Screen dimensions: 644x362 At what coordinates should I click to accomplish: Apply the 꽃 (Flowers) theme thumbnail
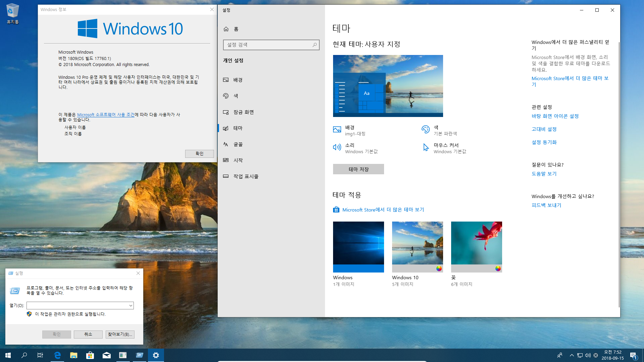point(476,247)
